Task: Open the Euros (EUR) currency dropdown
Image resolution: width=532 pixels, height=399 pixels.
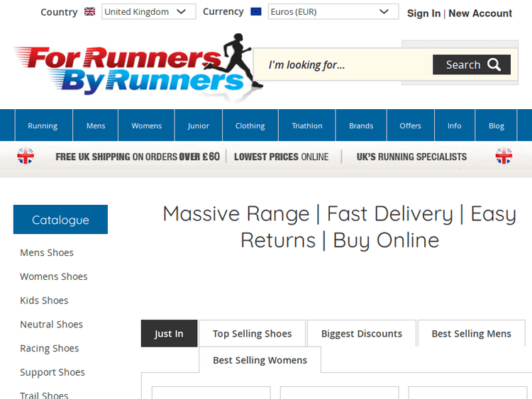Action: coord(333,12)
